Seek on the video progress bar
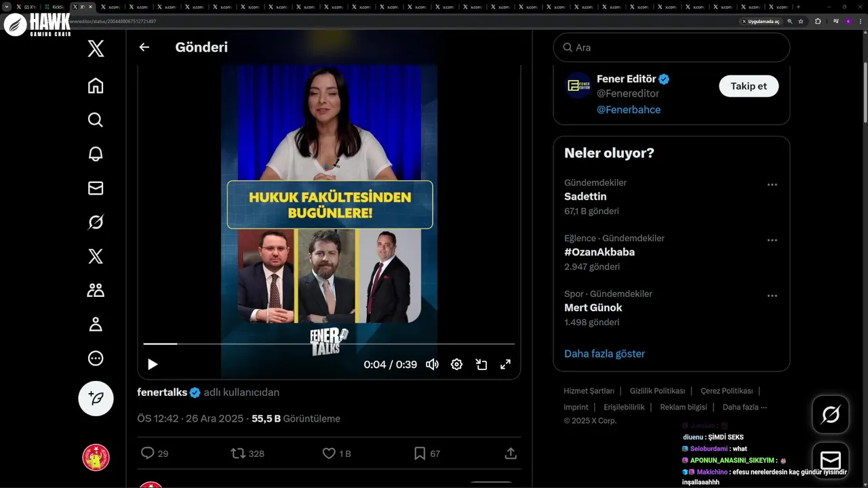 [329, 344]
